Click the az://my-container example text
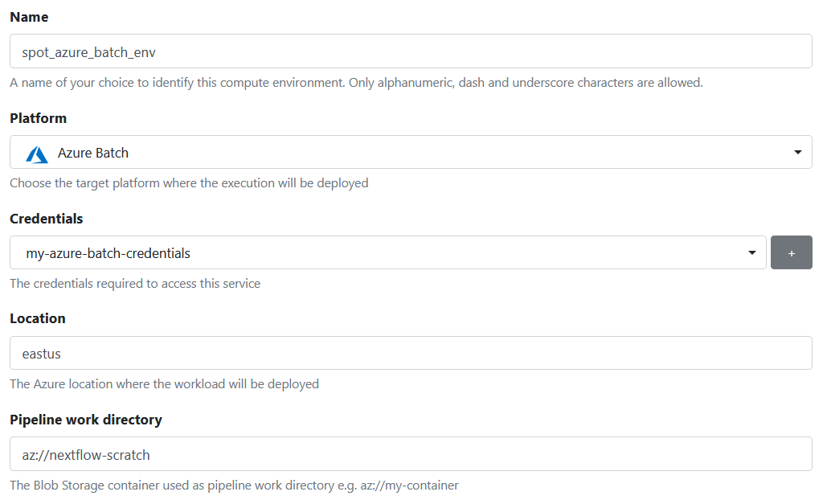This screenshot has height=504, width=827. point(409,486)
